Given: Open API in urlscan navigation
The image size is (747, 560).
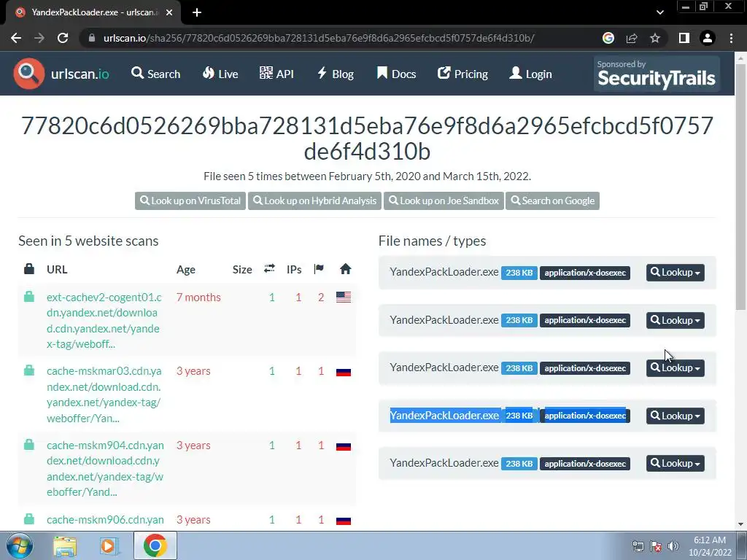Looking at the screenshot, I should click(x=276, y=74).
